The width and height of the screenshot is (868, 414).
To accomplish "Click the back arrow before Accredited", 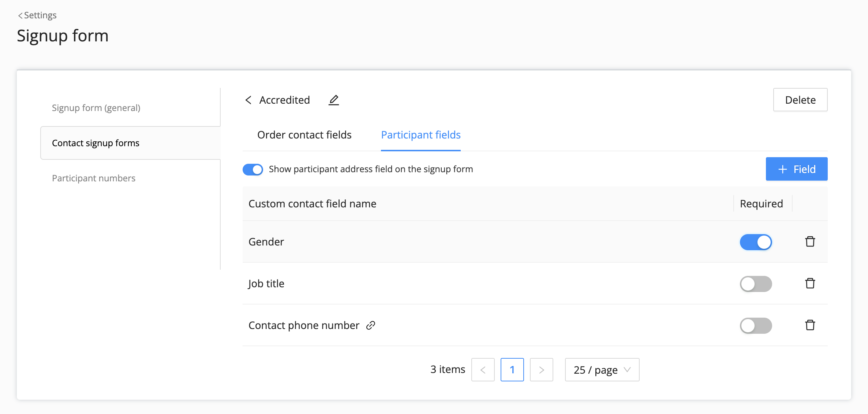I will tap(248, 100).
